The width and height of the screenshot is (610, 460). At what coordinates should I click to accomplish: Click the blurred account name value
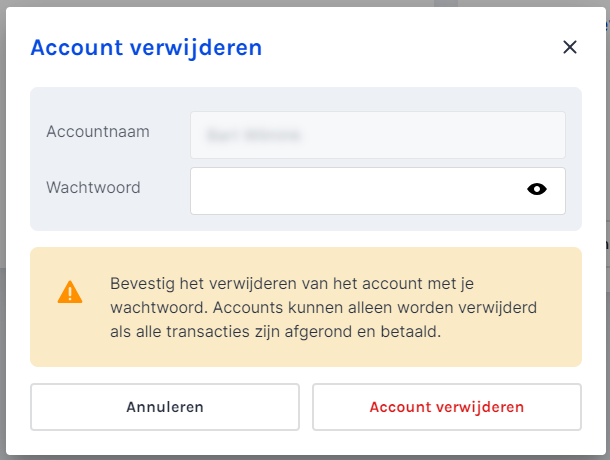(x=253, y=135)
